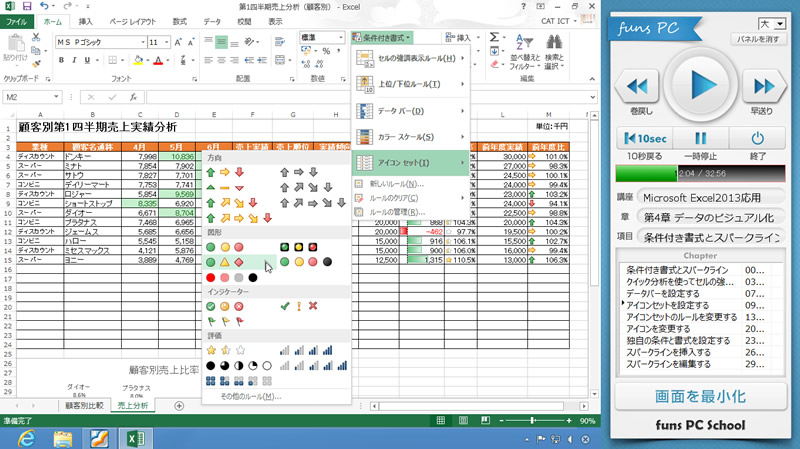Choose the five boxes rating set
The height and width of the screenshot is (449, 800).
point(239,381)
